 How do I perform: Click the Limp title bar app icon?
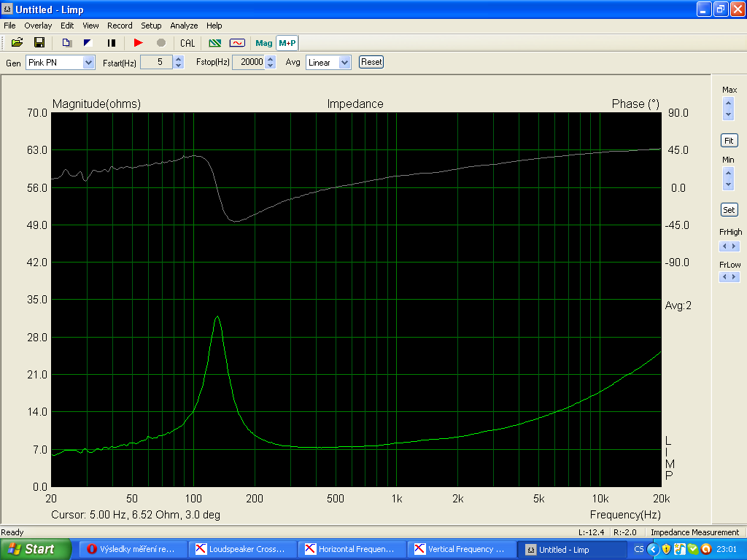7,9
